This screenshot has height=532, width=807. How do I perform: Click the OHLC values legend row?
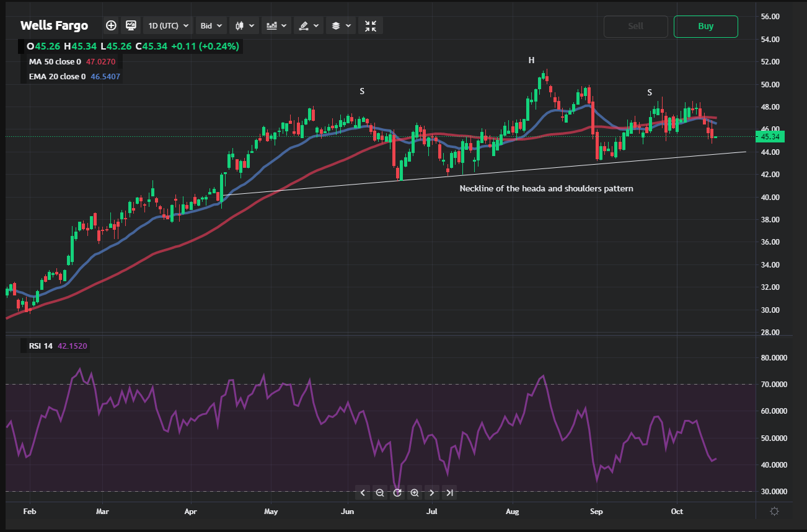tap(133, 46)
